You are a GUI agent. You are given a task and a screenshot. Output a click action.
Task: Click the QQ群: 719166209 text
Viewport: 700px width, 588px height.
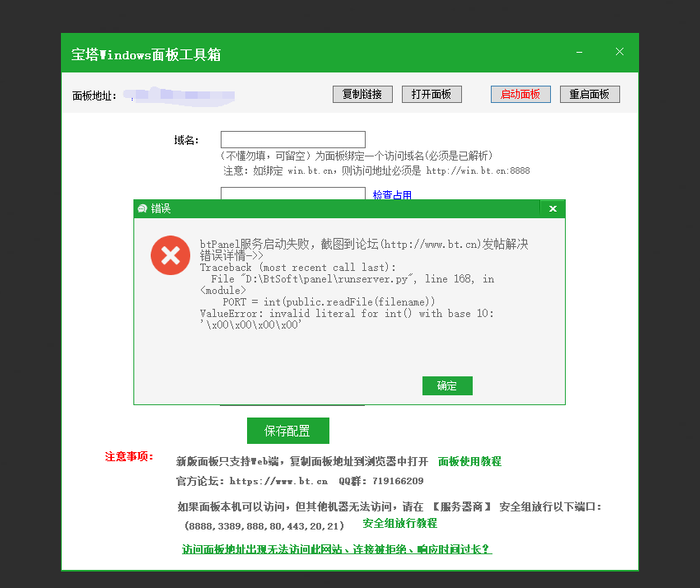[x=380, y=481]
